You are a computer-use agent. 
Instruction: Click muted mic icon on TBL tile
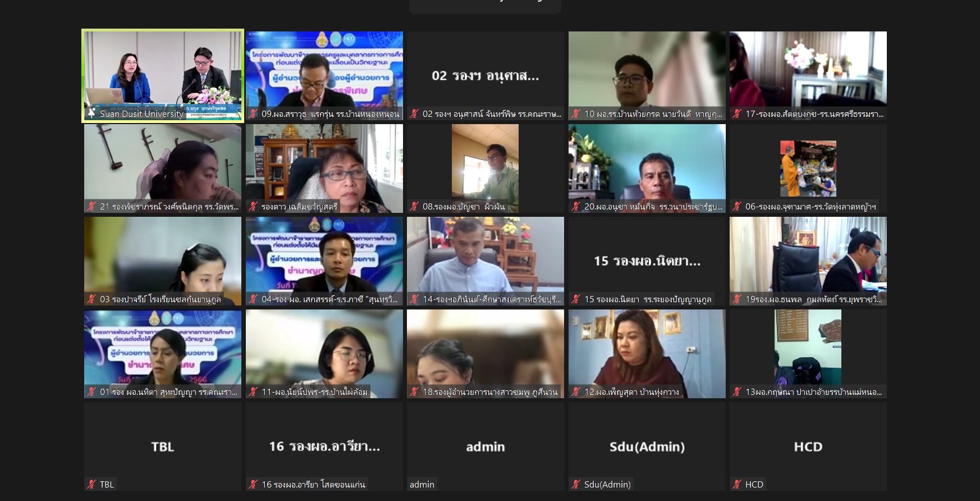click(91, 484)
